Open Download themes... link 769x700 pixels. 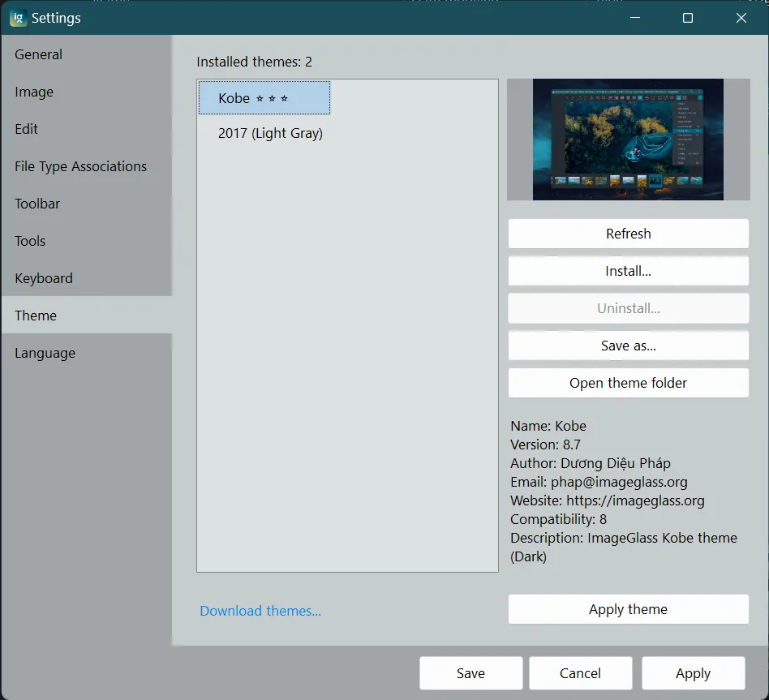pyautogui.click(x=260, y=611)
